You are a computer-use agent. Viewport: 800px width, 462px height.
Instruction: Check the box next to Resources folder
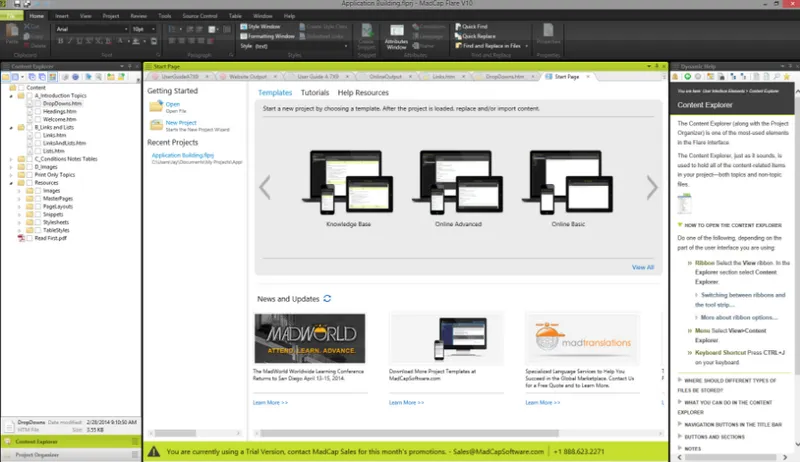point(30,183)
